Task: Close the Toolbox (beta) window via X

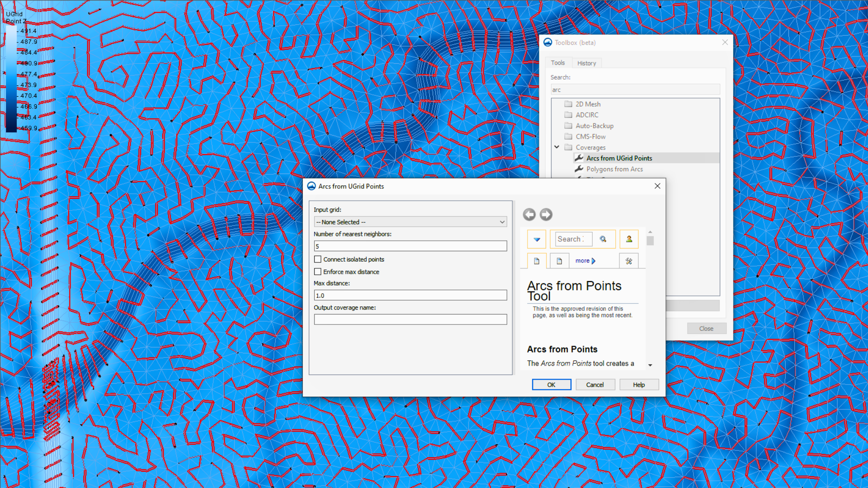Action: 725,42
